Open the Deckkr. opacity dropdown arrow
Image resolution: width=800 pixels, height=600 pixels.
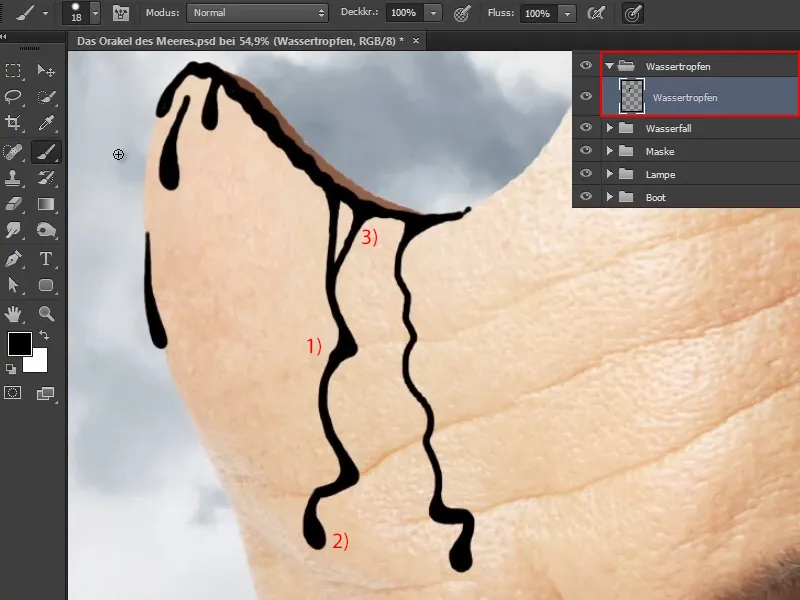pos(433,13)
